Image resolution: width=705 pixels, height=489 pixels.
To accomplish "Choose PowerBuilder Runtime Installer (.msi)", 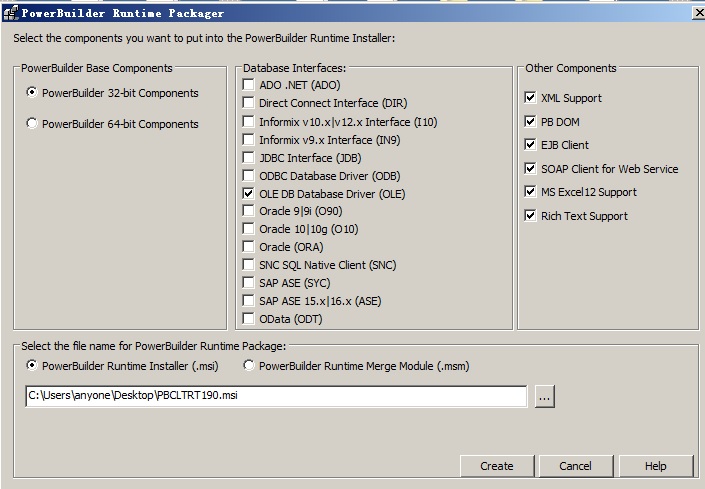I will pyautogui.click(x=31, y=365).
